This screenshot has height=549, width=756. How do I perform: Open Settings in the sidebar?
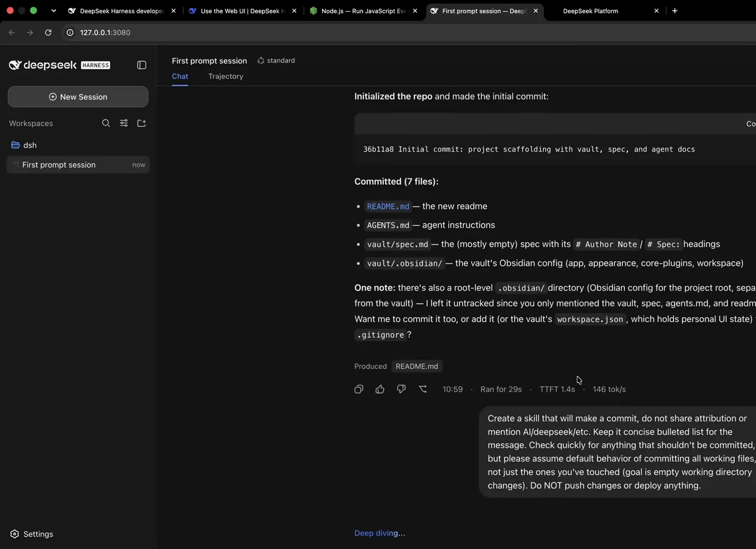pyautogui.click(x=32, y=534)
